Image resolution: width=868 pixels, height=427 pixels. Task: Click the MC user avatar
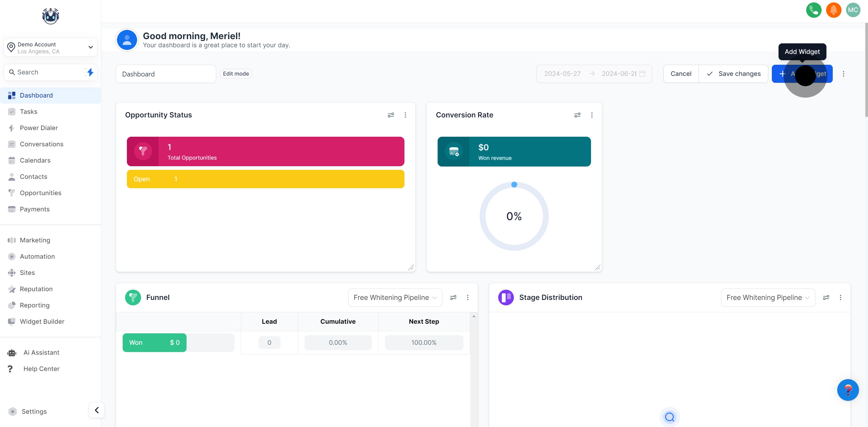coord(853,10)
